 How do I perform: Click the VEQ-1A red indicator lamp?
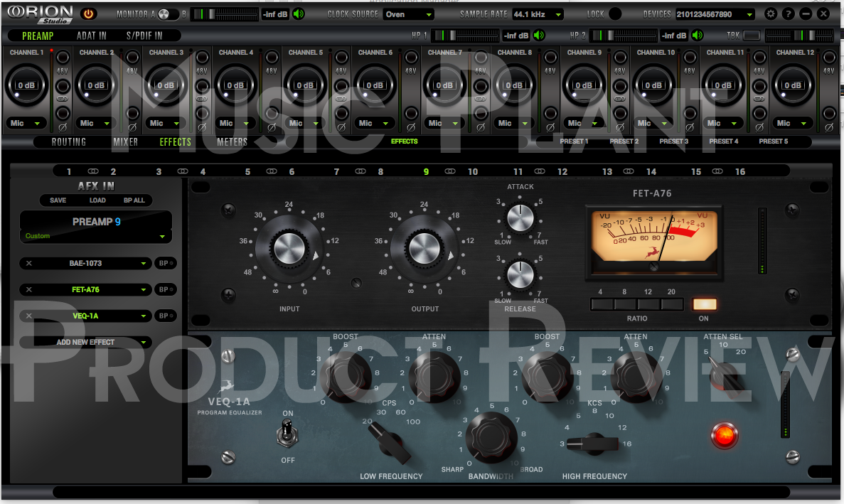tap(724, 436)
